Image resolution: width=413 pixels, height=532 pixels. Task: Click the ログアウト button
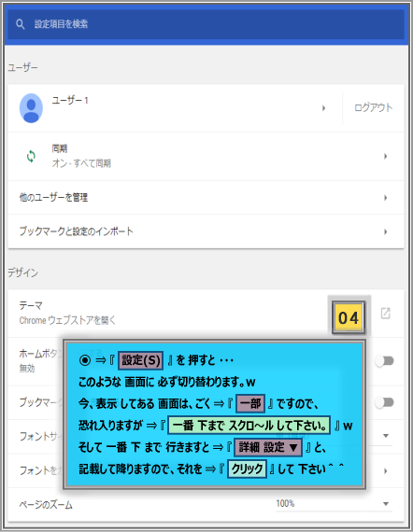[x=373, y=108]
